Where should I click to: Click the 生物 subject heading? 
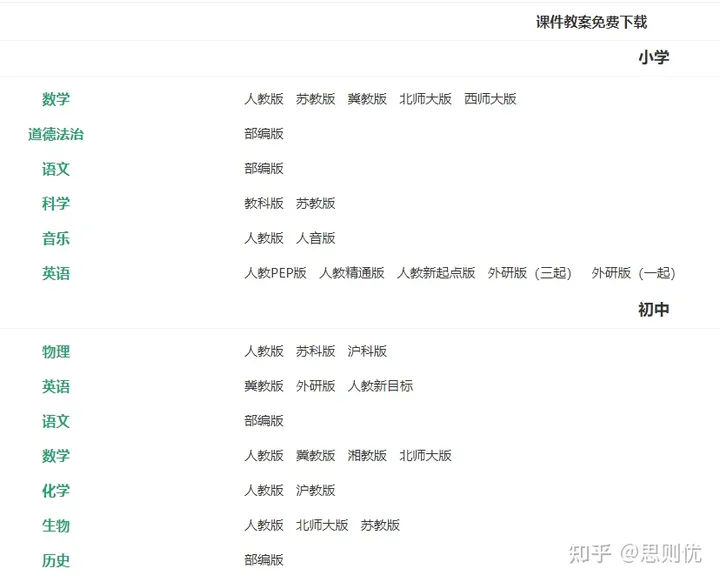(x=56, y=525)
